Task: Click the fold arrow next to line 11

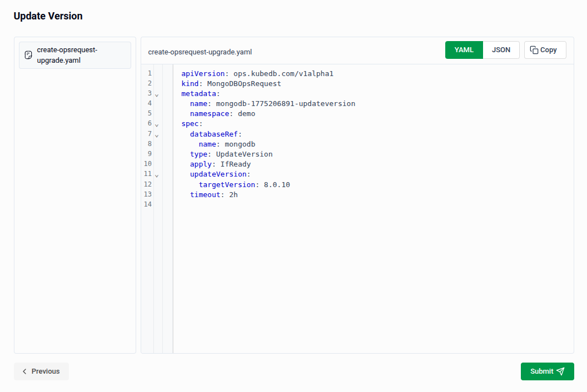Action: pyautogui.click(x=156, y=175)
